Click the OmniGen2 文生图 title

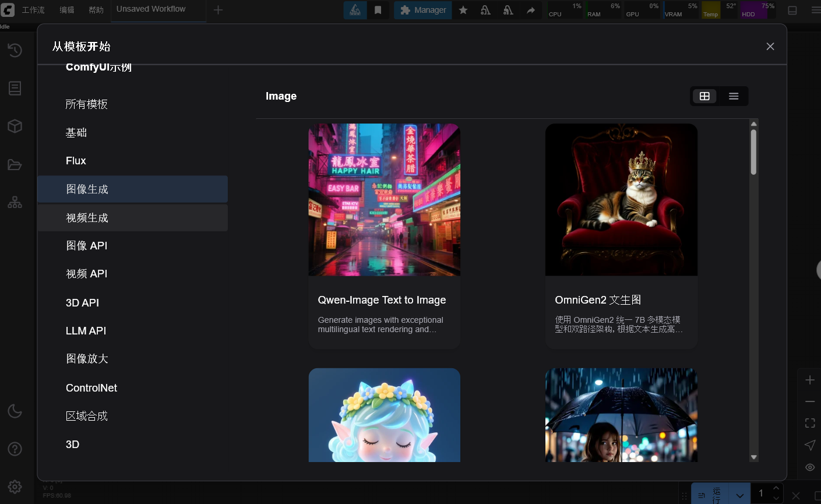(598, 300)
